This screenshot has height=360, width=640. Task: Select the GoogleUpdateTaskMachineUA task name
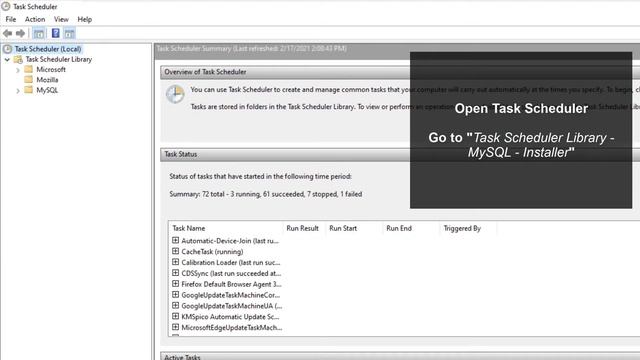[232, 306]
